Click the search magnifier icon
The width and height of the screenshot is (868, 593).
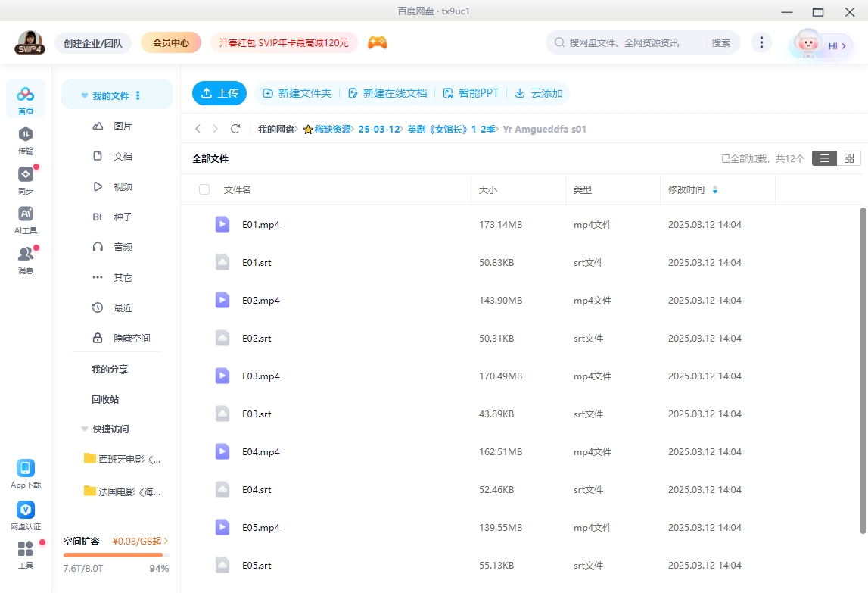[x=560, y=42]
